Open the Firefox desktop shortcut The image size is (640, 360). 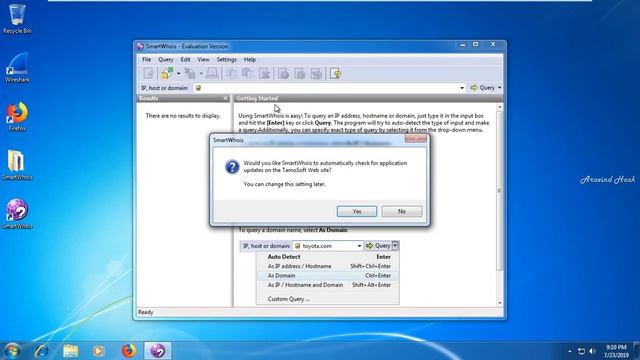pos(17,116)
